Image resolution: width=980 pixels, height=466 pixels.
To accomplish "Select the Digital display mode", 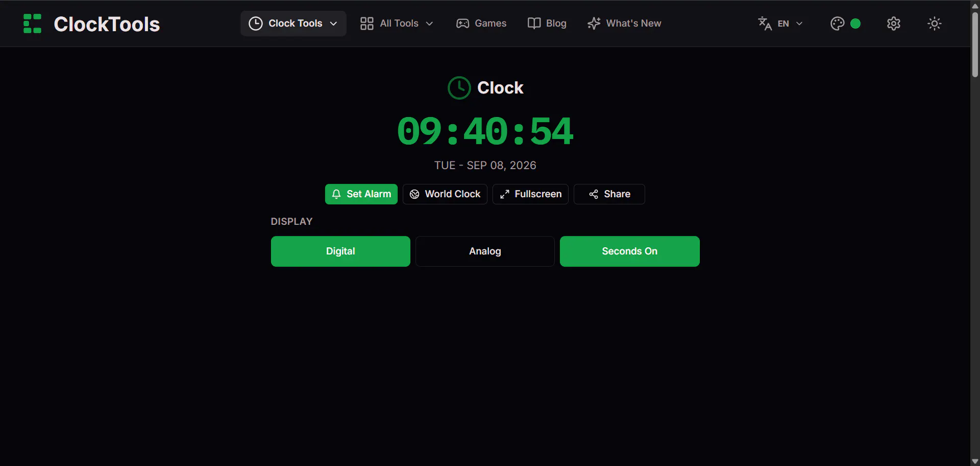I will tap(340, 251).
